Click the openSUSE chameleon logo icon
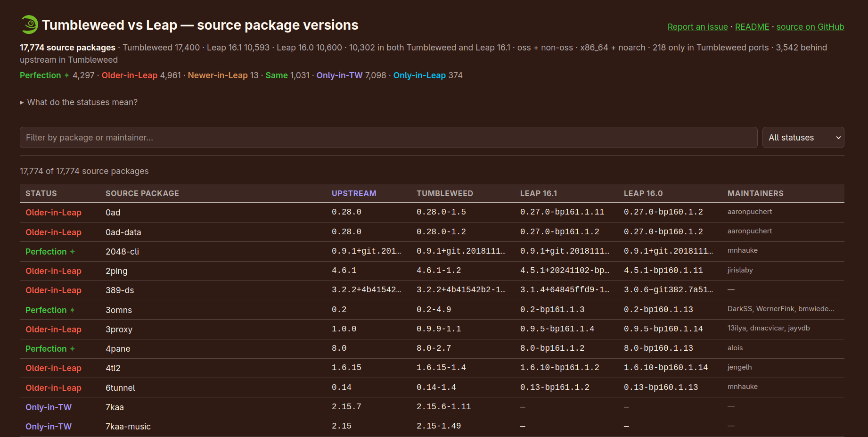868x437 pixels. [x=29, y=25]
